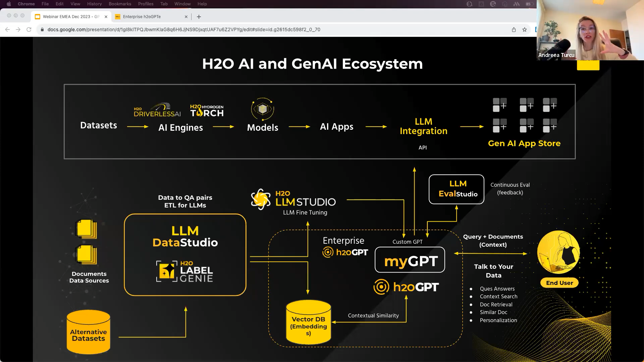This screenshot has width=644, height=362.
Task: Click Query + Documents (Context) text
Action: pyautogui.click(x=493, y=241)
